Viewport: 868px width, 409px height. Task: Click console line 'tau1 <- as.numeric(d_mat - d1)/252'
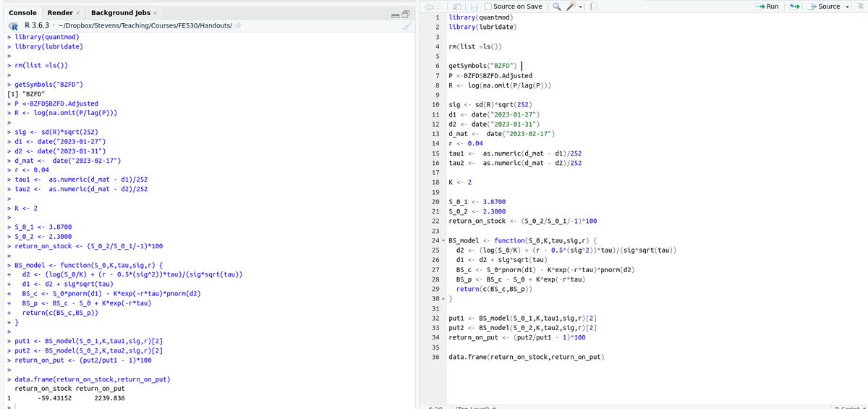click(x=81, y=180)
